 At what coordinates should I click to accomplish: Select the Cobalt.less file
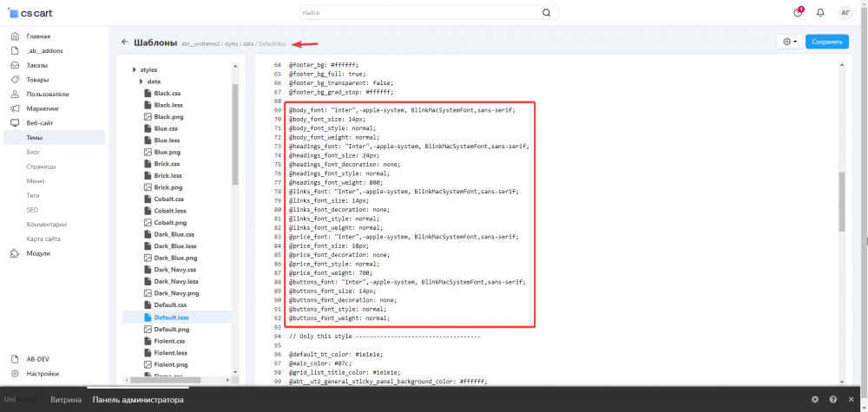point(169,211)
